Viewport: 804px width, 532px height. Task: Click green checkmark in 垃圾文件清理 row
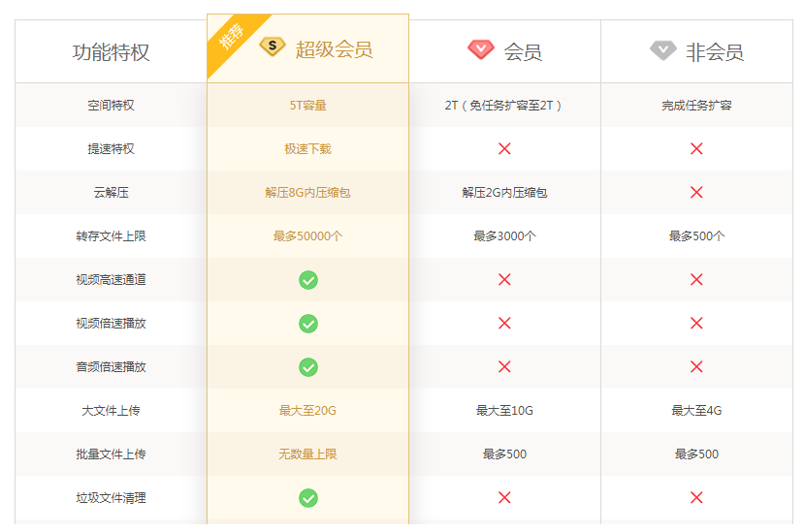coord(307,498)
